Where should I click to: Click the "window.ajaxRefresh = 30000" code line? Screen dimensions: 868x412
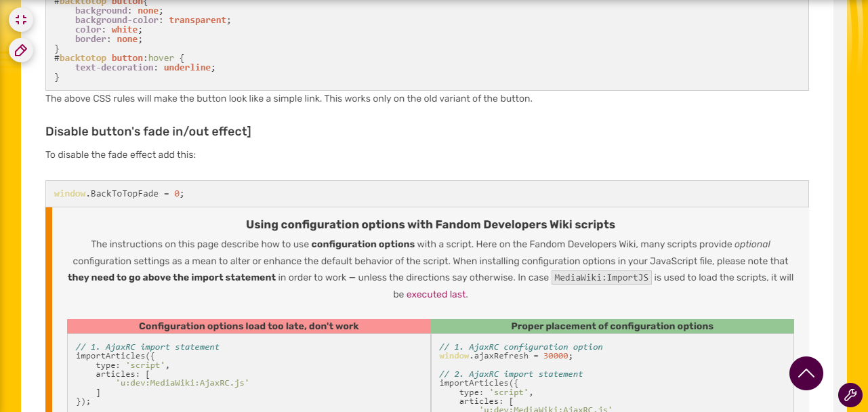[x=505, y=356]
